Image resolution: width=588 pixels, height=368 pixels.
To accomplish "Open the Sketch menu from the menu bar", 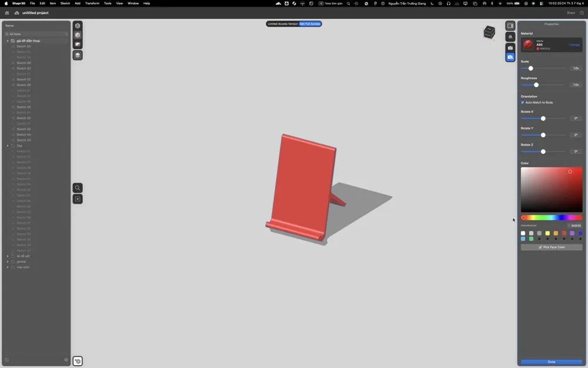I will point(65,3).
